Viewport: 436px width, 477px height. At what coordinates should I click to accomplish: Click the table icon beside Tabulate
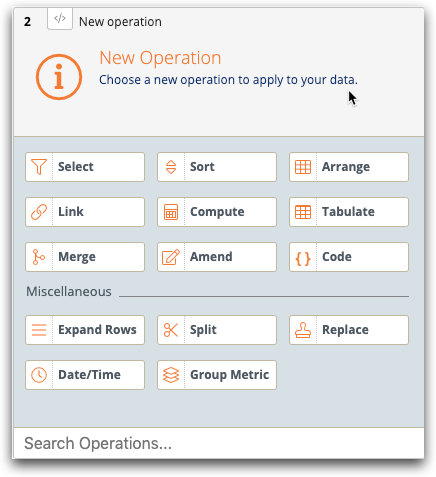tap(303, 212)
